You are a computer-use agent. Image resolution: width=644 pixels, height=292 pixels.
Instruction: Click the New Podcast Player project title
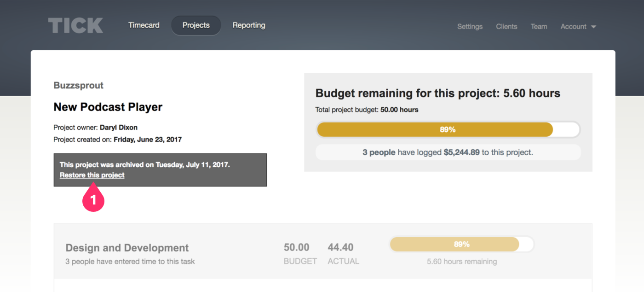click(x=108, y=107)
